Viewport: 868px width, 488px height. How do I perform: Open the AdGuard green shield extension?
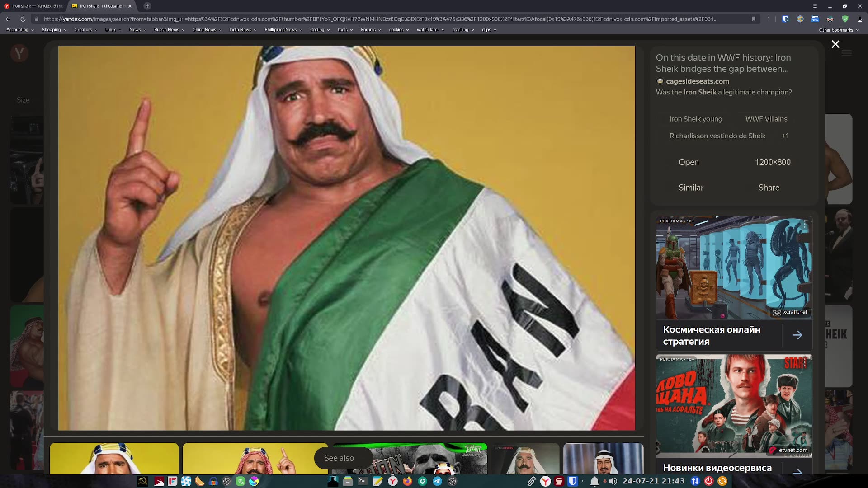point(845,19)
